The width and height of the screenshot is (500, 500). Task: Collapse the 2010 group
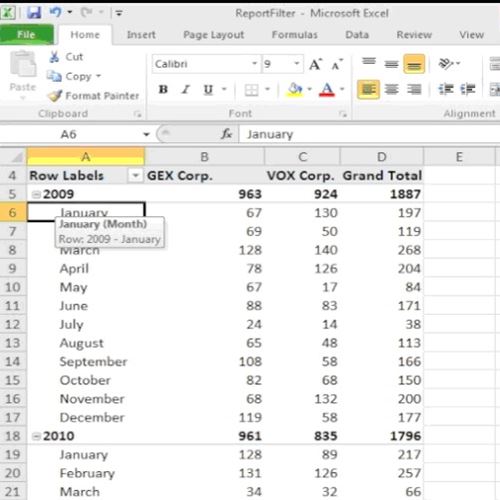[x=36, y=436]
